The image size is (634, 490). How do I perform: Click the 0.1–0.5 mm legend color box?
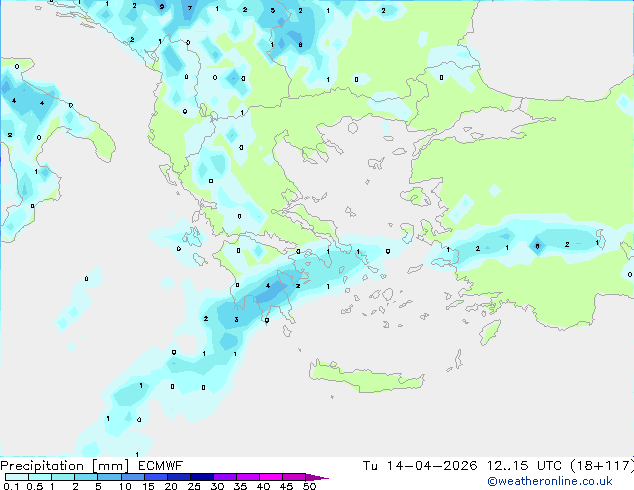pos(17,477)
